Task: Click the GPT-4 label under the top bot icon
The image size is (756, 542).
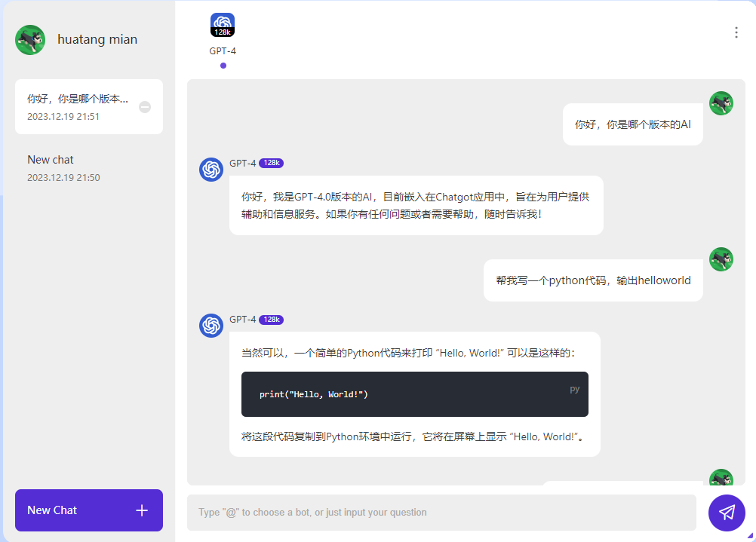Action: [223, 51]
